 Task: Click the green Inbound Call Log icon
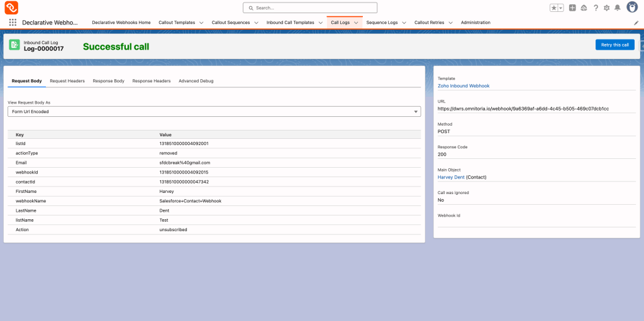point(14,45)
